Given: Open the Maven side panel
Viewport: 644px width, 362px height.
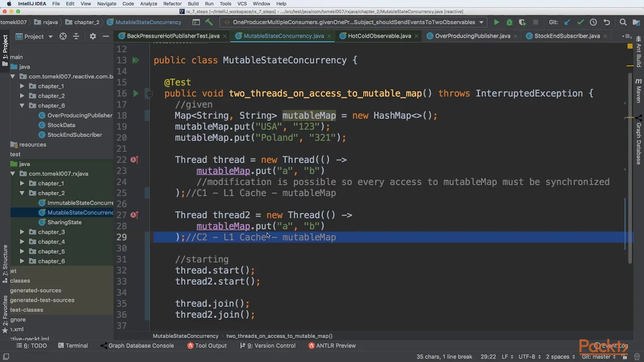Looking at the screenshot, I should (x=638, y=90).
